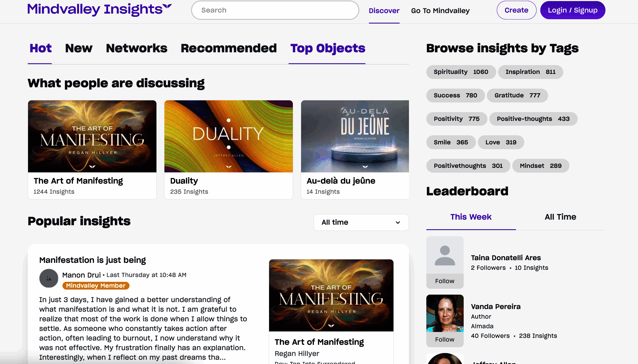Click the Mindvalley Insights logo
Image resolution: width=638 pixels, height=364 pixels.
point(100,10)
